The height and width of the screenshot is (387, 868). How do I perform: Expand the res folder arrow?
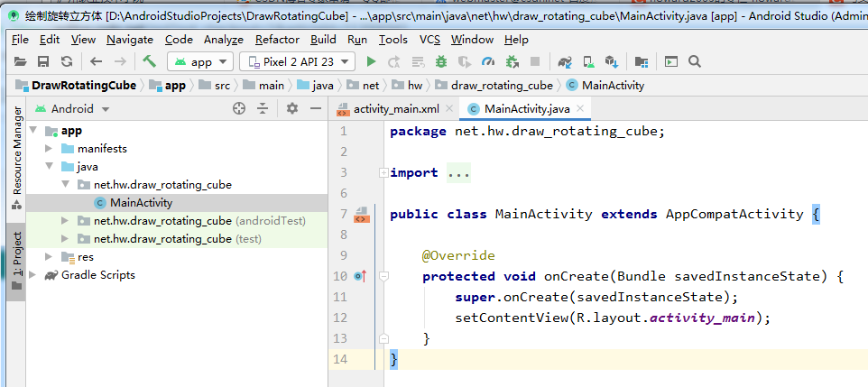tap(49, 256)
